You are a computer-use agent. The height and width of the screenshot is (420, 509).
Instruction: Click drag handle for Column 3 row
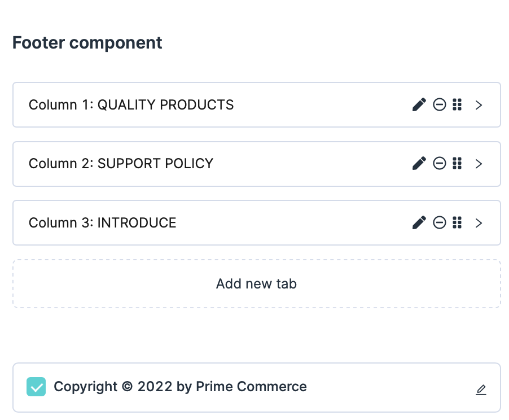(x=458, y=223)
